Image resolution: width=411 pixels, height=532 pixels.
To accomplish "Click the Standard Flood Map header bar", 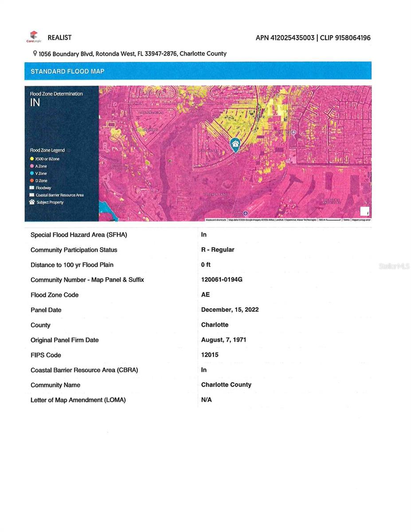I will [198, 71].
